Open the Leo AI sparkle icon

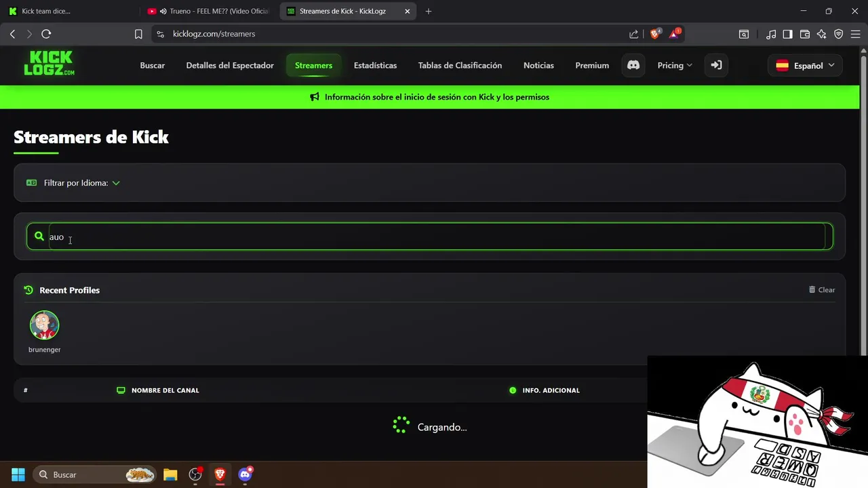822,34
